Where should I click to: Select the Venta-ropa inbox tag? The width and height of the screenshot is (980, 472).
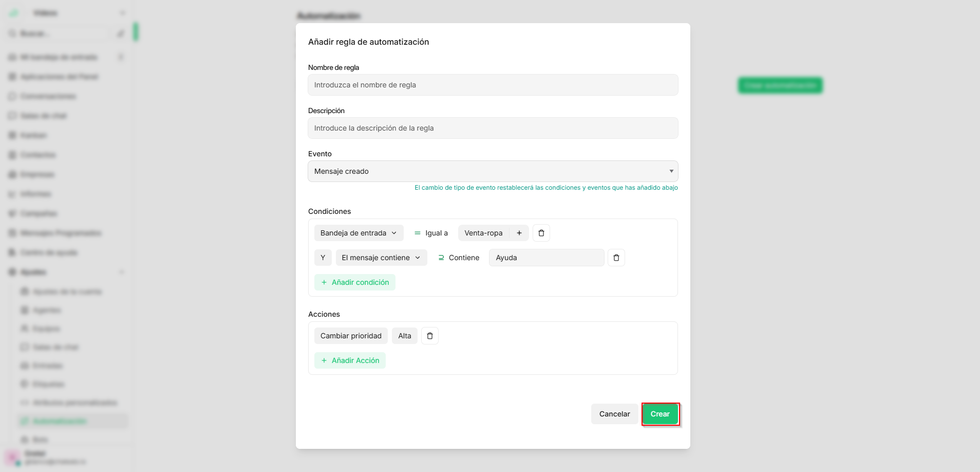[483, 233]
